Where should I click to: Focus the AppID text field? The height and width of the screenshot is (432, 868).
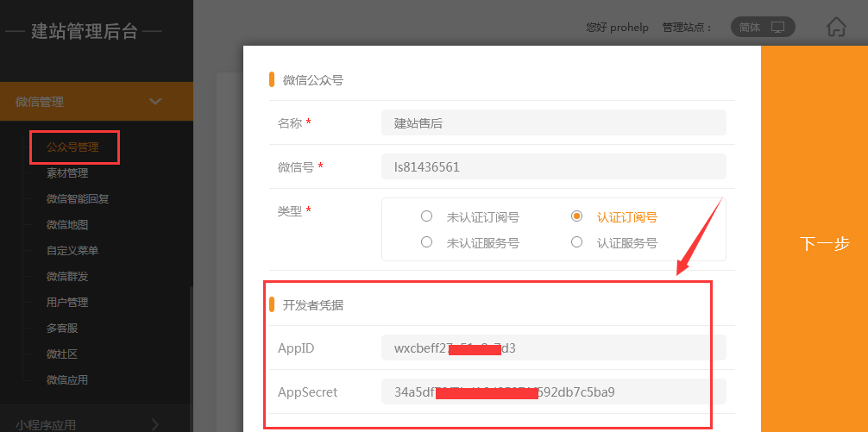(553, 347)
